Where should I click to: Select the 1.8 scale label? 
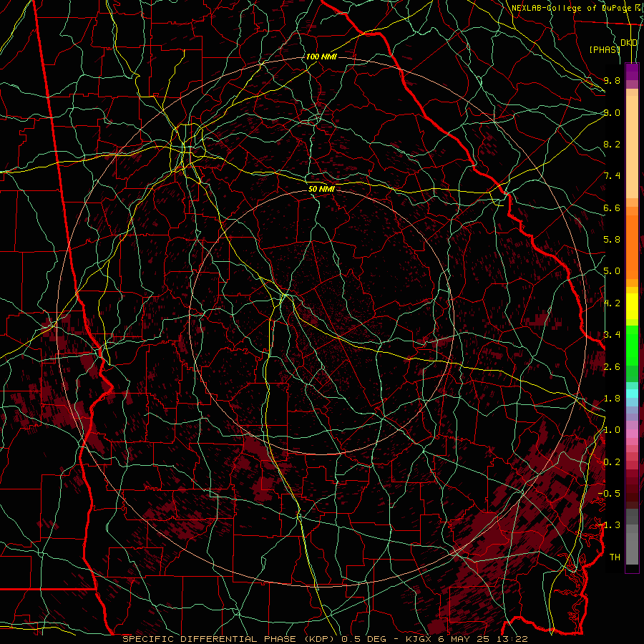pyautogui.click(x=612, y=399)
